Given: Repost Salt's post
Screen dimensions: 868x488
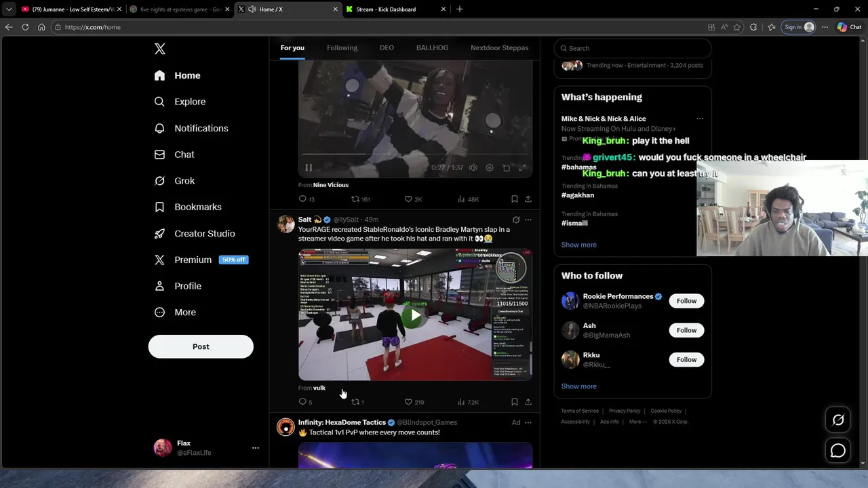Looking at the screenshot, I should (x=357, y=402).
